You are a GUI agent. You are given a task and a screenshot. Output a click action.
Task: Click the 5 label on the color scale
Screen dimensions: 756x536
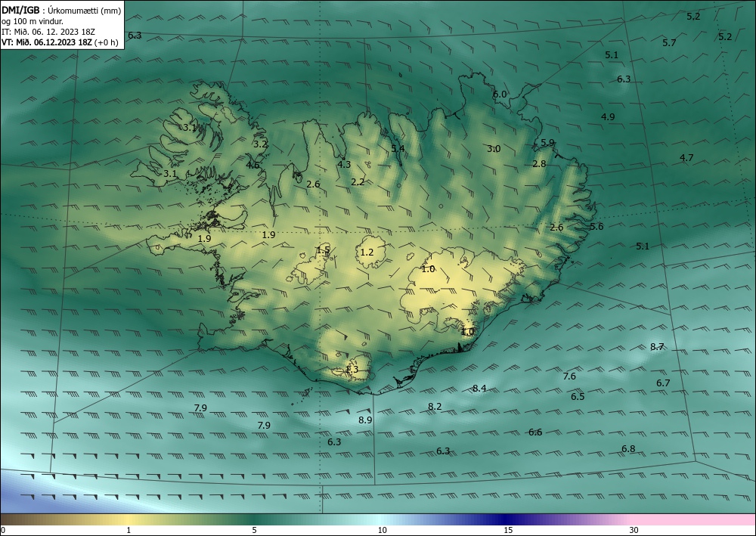point(254,530)
